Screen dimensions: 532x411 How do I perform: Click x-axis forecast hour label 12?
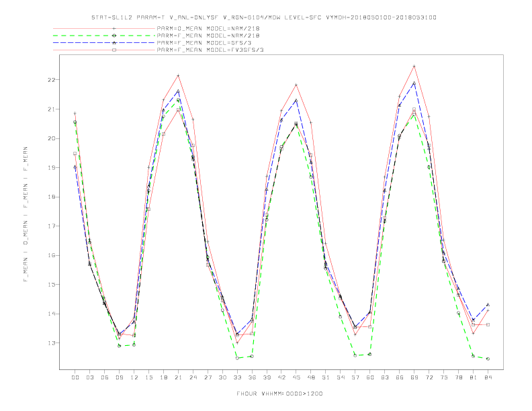coord(134,377)
